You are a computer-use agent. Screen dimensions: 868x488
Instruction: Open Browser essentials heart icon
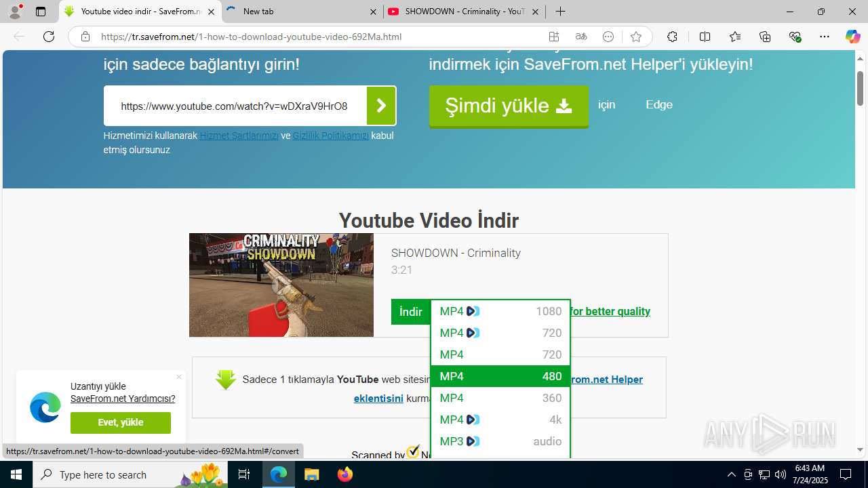[795, 37]
